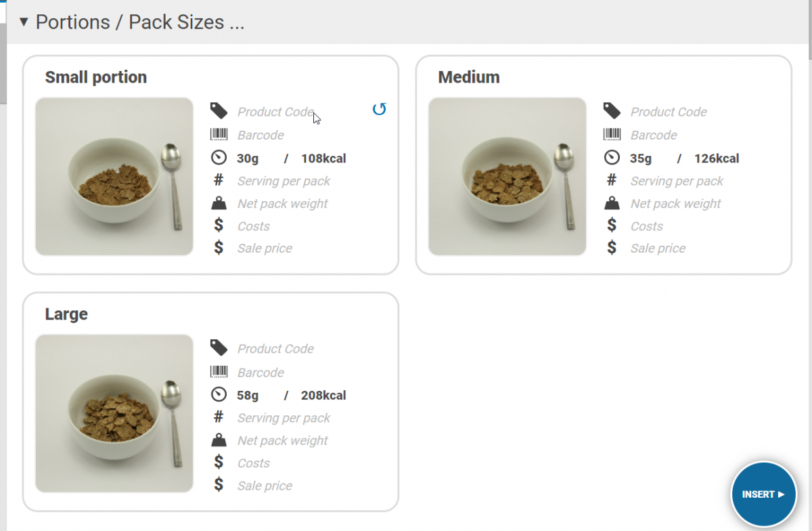This screenshot has width=812, height=531.
Task: Click the Sale price dollar icon in Medium
Action: click(x=612, y=248)
